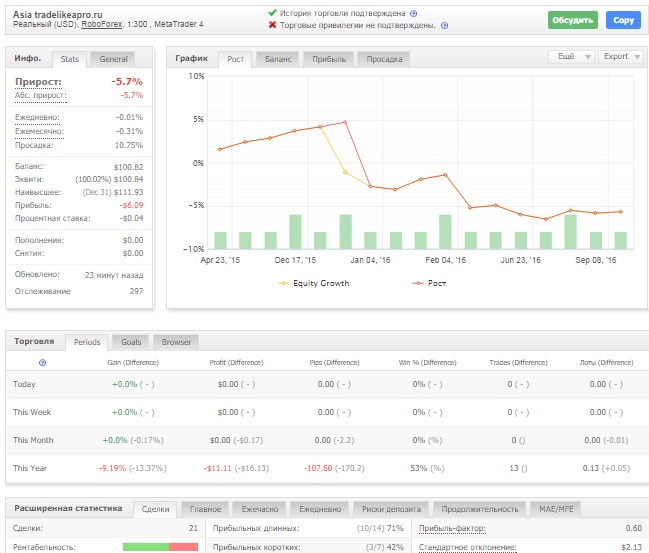This screenshot has height=553, width=649.
Task: Click the Ежедневно label in Info panel
Action: [37, 118]
